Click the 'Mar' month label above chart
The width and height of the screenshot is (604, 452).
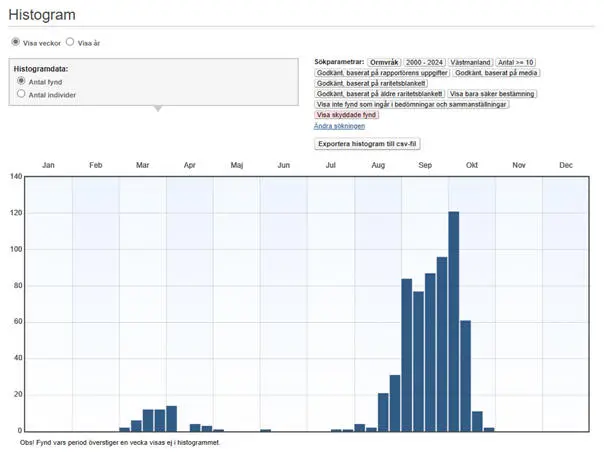(x=143, y=165)
